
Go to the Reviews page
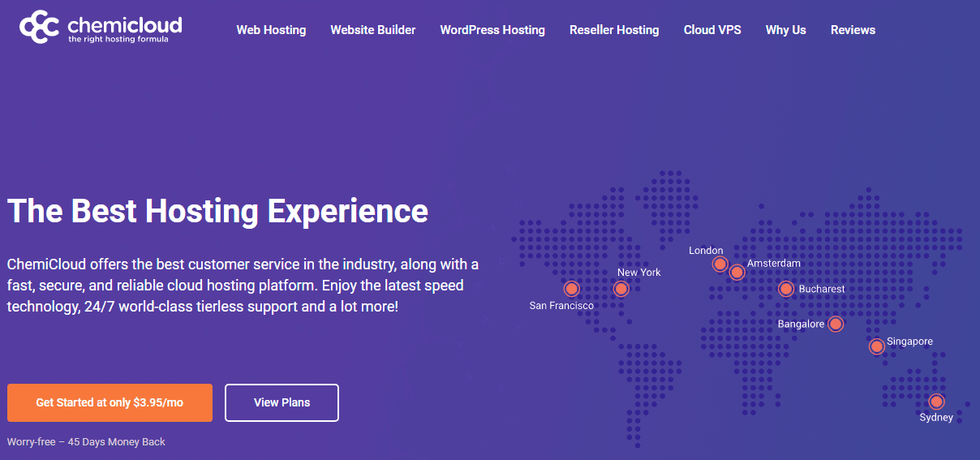(x=853, y=30)
